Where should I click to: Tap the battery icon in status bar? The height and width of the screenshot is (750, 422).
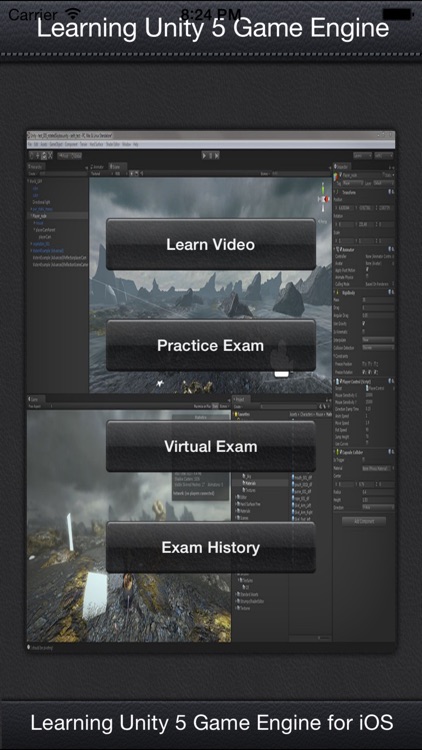[398, 13]
